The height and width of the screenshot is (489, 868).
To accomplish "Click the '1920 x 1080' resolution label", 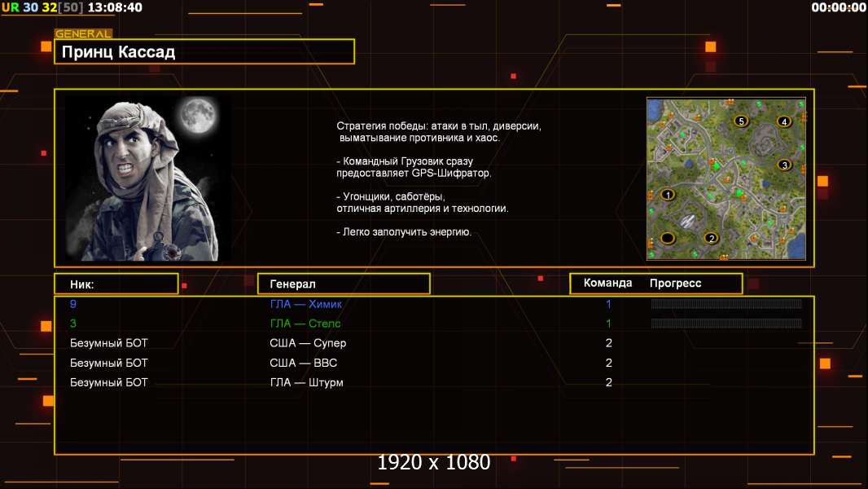I will pyautogui.click(x=434, y=462).
